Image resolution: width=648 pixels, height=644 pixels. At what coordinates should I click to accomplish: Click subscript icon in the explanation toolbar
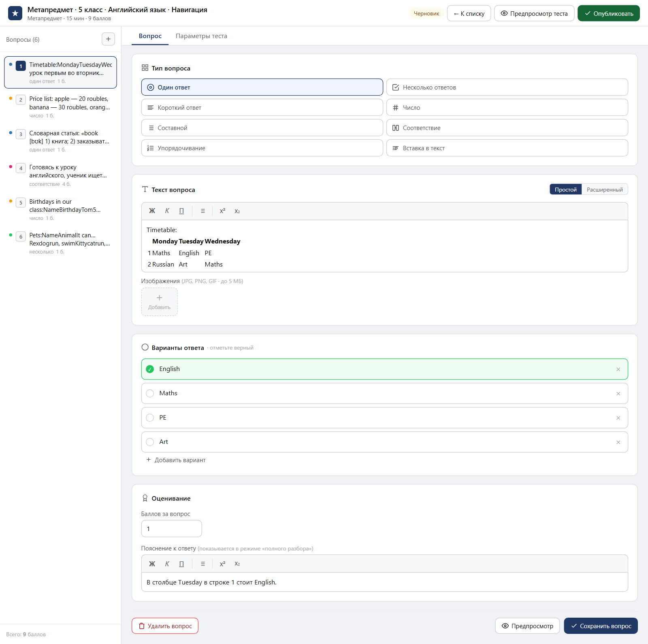coord(237,564)
